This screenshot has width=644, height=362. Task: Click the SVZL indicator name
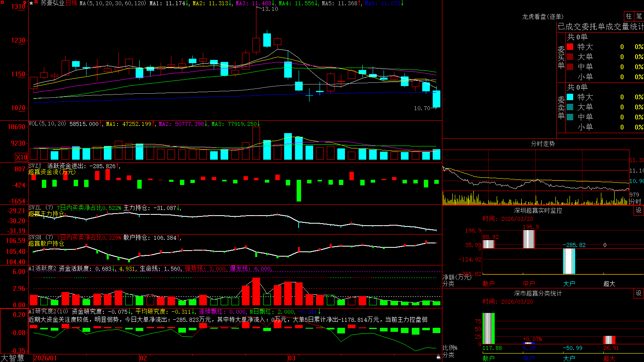click(35, 208)
